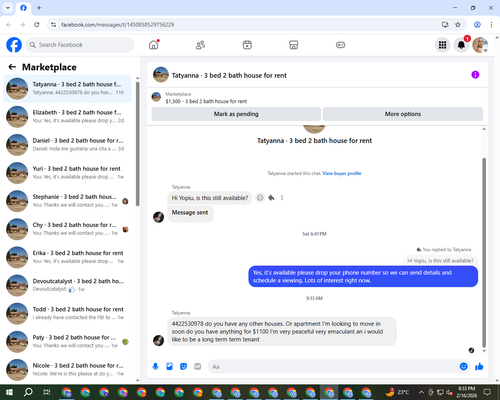Open Chrome three-dot menu
500x400 pixels.
coord(491,24)
